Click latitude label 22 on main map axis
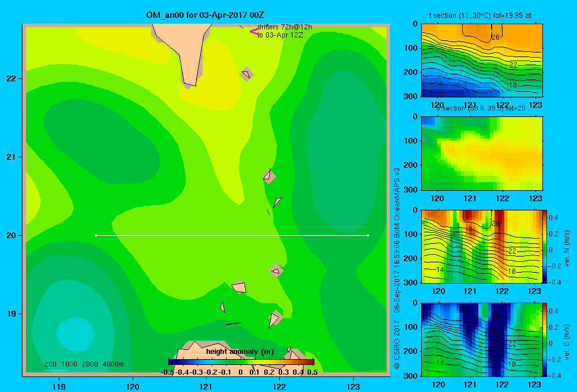The width and height of the screenshot is (577, 392). 11,78
